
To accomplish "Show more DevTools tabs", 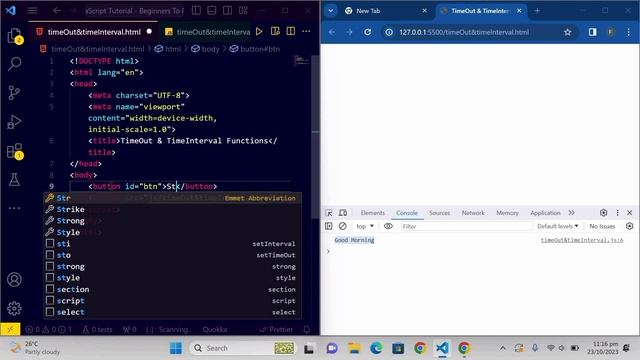I will tap(571, 213).
